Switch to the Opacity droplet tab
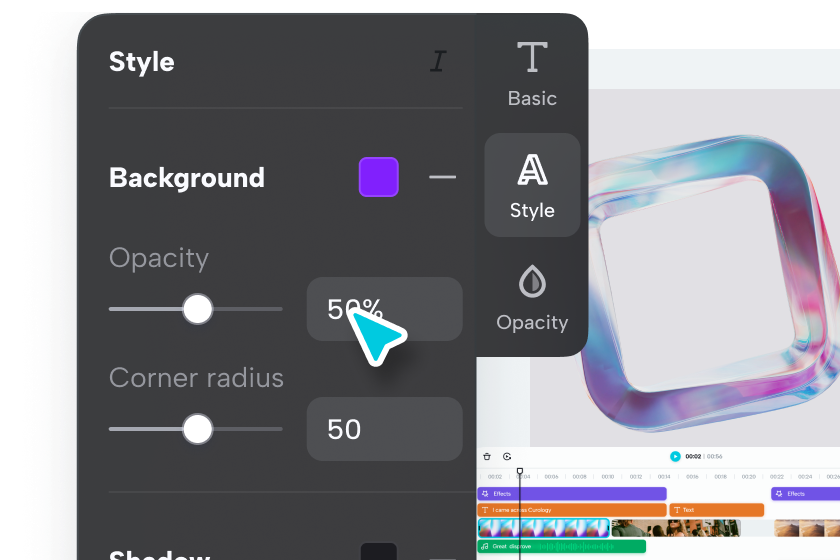Image resolution: width=840 pixels, height=560 pixels. pos(532,297)
